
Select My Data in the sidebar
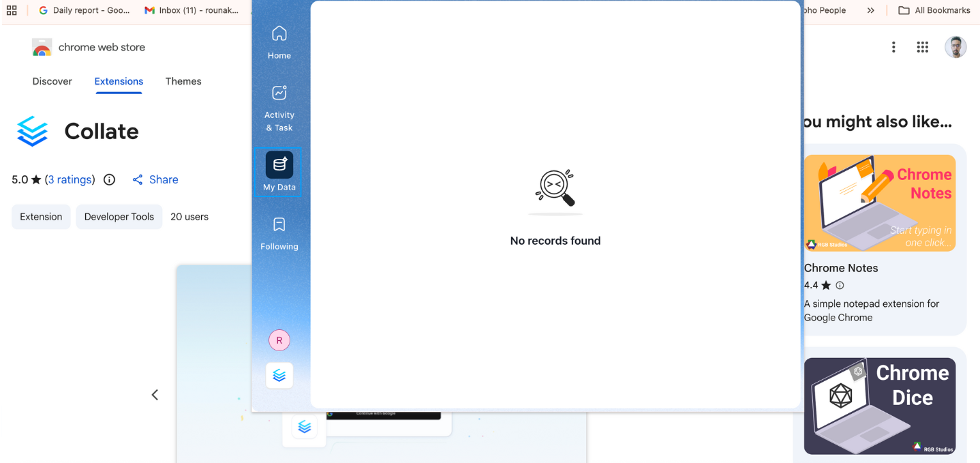click(x=279, y=172)
